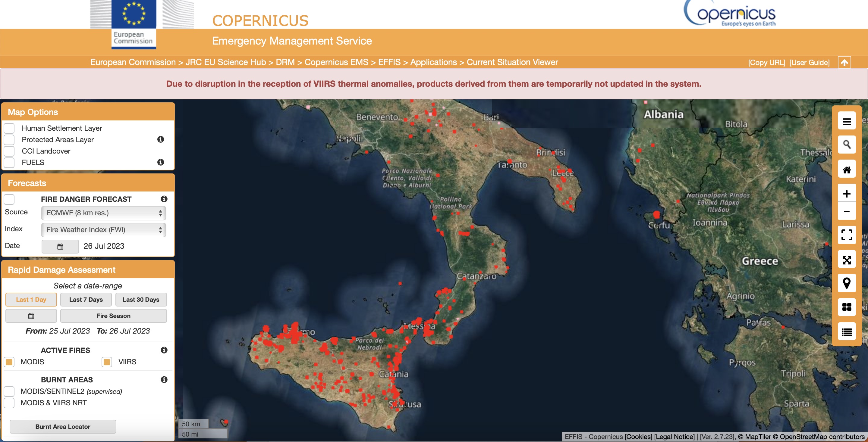The image size is (868, 442).
Task: Enable MODIS & VIIRS NRT burnt areas
Action: coord(9,403)
